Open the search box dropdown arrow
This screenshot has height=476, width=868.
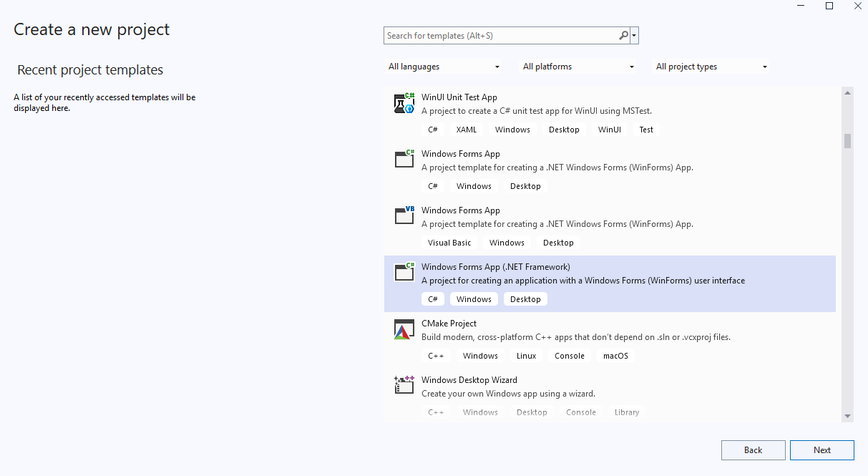[635, 35]
